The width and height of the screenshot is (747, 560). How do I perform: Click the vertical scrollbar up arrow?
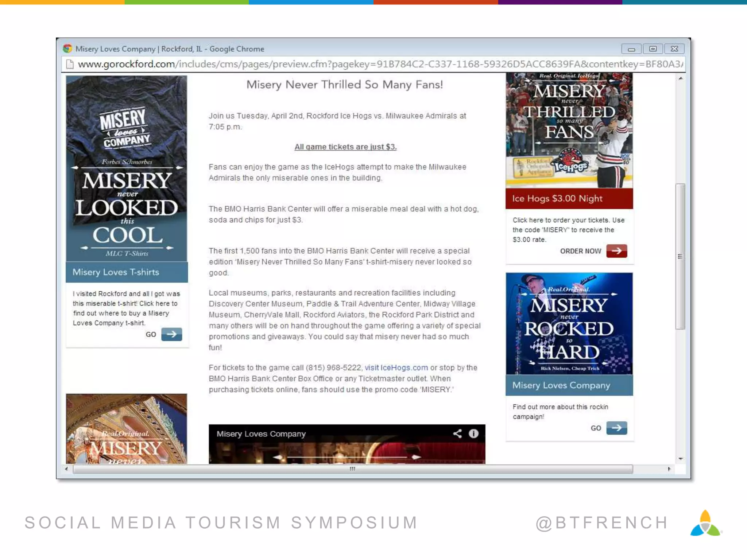[x=680, y=78]
